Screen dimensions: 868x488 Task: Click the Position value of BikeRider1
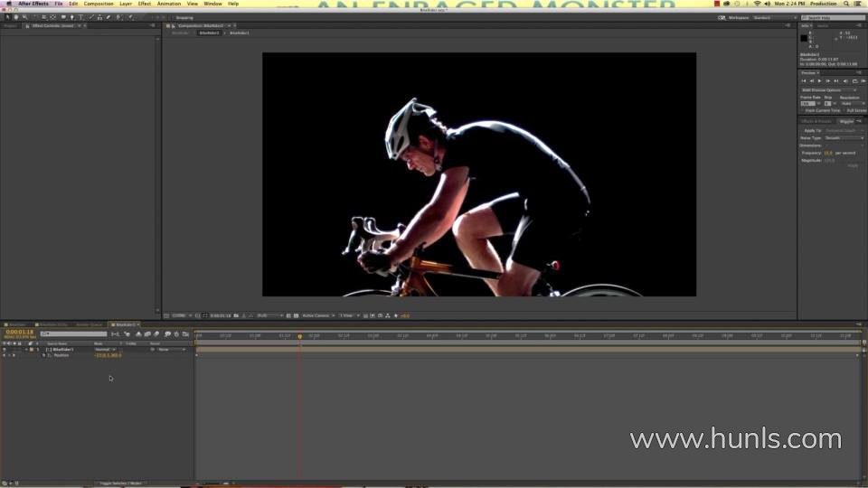tap(108, 355)
